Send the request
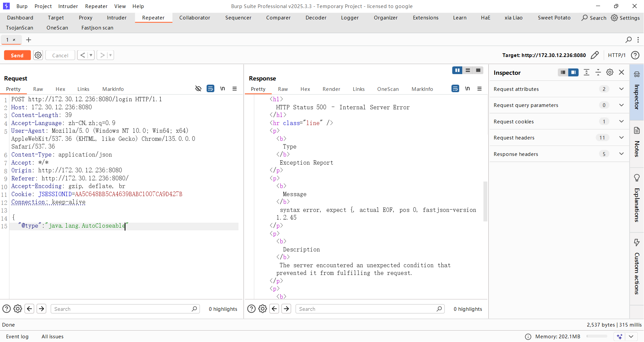 click(x=17, y=55)
